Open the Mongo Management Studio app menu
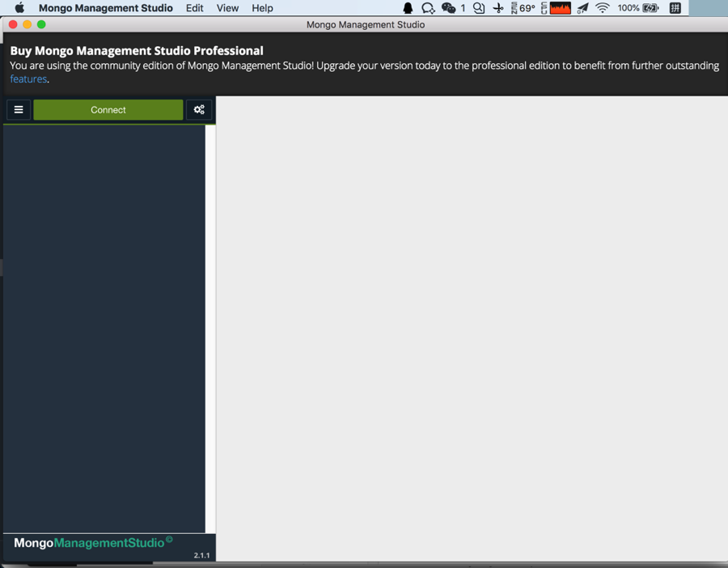 coord(106,8)
